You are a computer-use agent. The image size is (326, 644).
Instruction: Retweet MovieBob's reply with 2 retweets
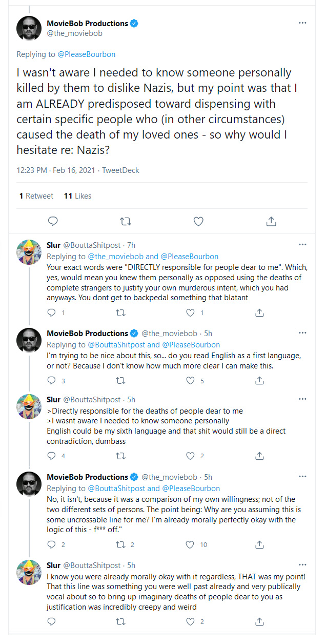point(121,544)
